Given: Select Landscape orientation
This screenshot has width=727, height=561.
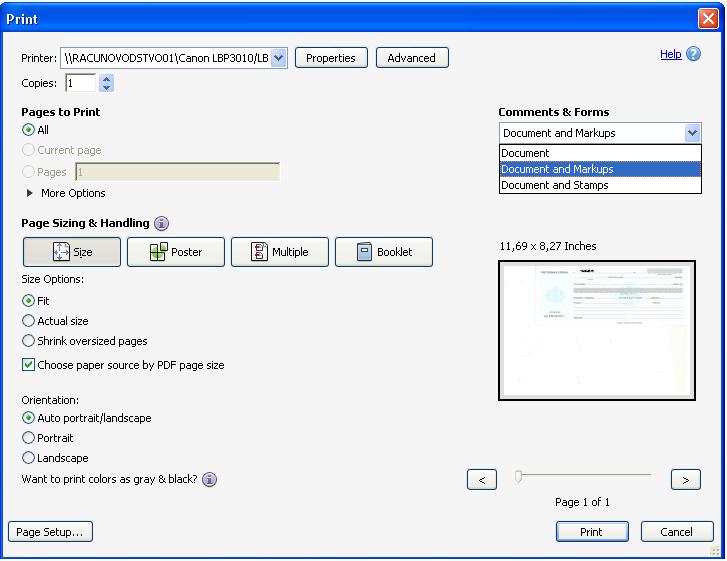Looking at the screenshot, I should coord(28,458).
